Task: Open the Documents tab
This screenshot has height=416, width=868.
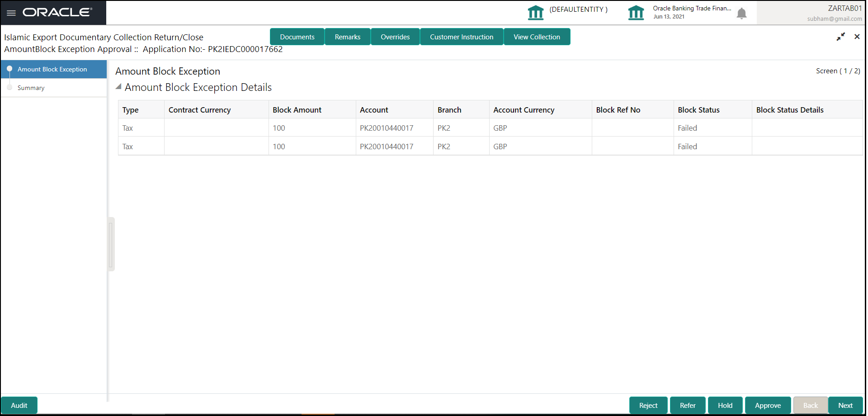Action: tap(297, 37)
